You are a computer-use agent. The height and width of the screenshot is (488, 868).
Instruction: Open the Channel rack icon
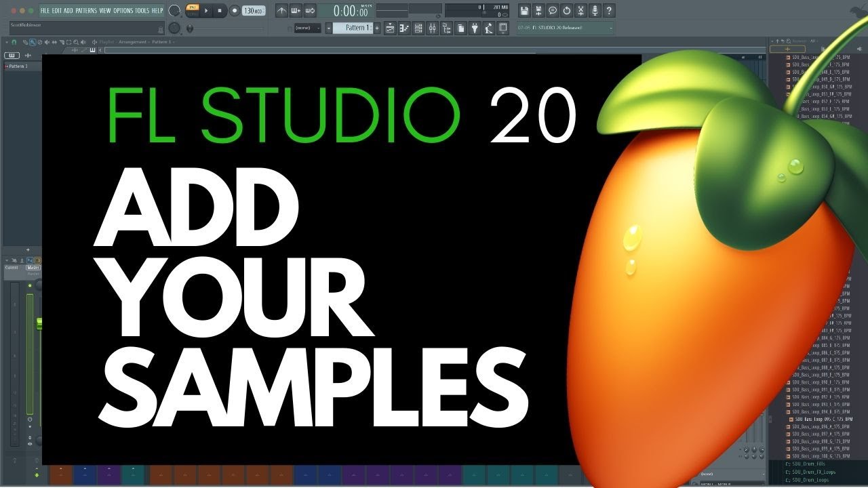coord(418,28)
